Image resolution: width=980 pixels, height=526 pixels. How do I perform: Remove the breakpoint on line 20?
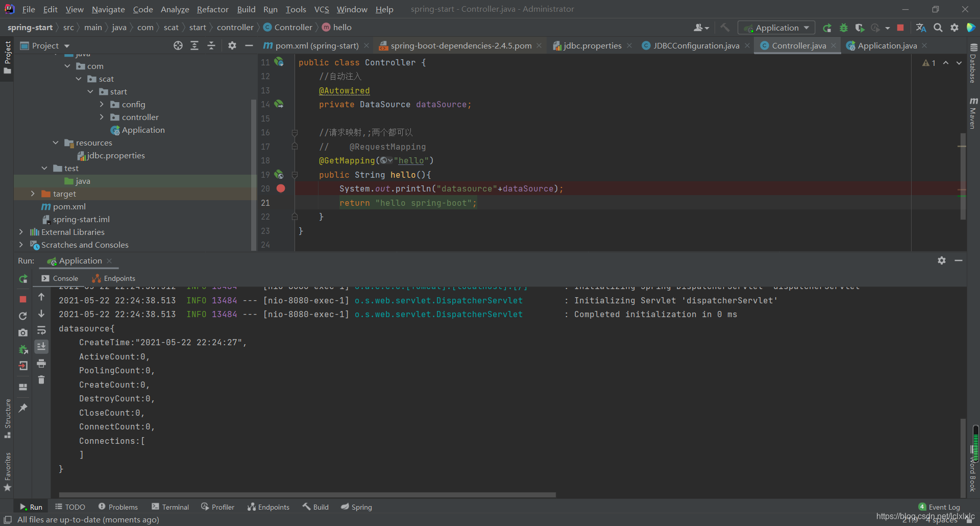point(281,188)
